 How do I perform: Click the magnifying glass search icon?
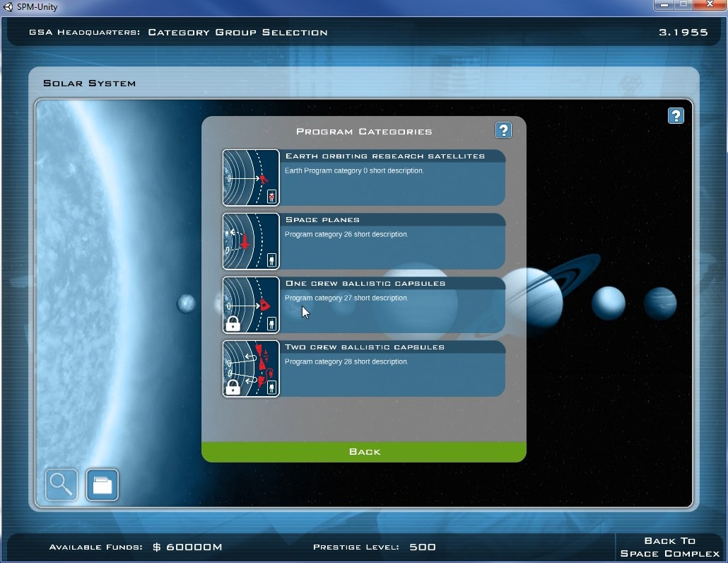point(61,485)
